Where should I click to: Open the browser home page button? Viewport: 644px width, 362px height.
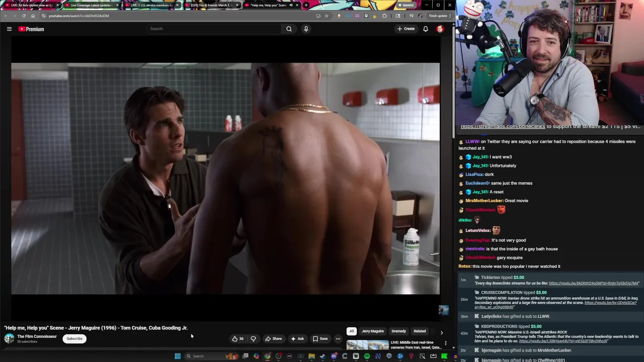[x=33, y=16]
